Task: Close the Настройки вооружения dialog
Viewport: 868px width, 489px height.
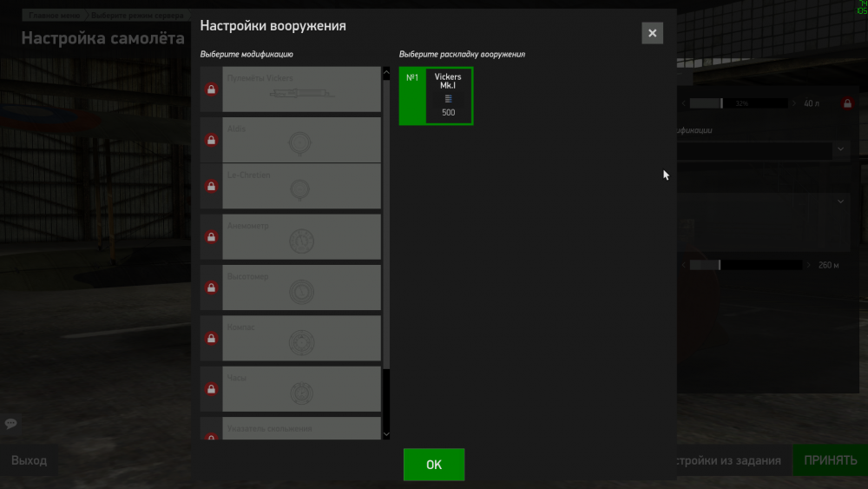Action: 652,33
